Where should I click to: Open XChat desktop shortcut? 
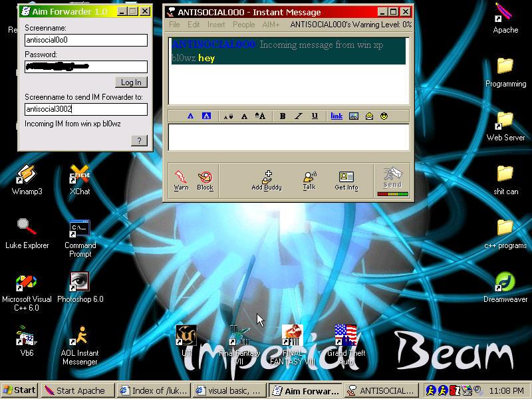80,180
